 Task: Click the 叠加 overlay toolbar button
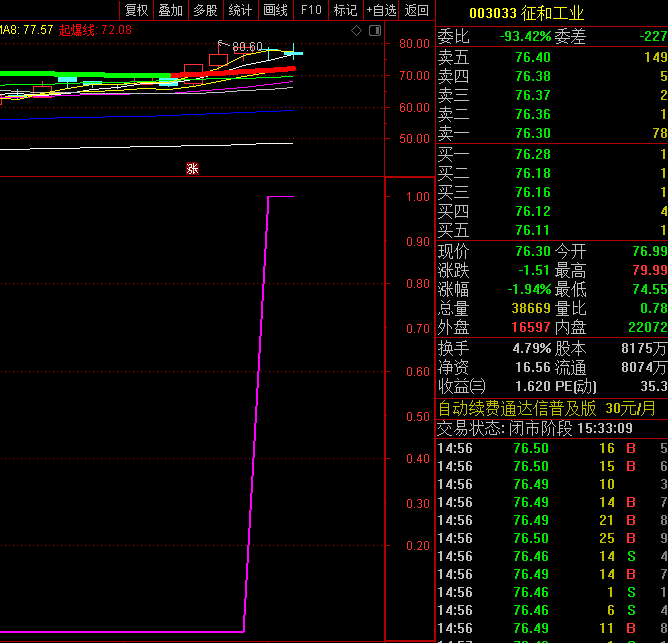coord(170,10)
